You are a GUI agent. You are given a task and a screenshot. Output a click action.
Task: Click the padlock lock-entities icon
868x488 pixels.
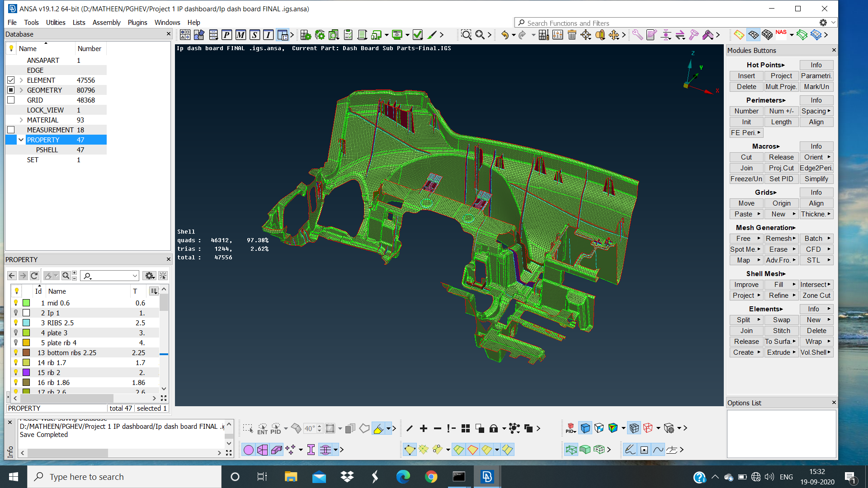[494, 428]
